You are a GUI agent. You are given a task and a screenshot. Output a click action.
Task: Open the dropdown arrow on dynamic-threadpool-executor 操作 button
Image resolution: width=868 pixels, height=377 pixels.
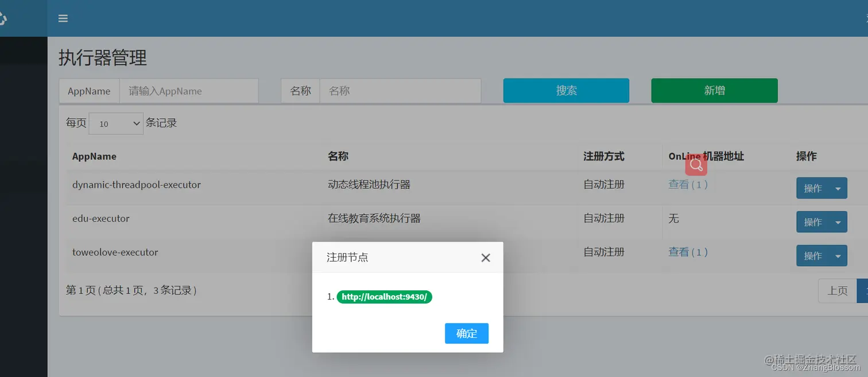pos(838,188)
